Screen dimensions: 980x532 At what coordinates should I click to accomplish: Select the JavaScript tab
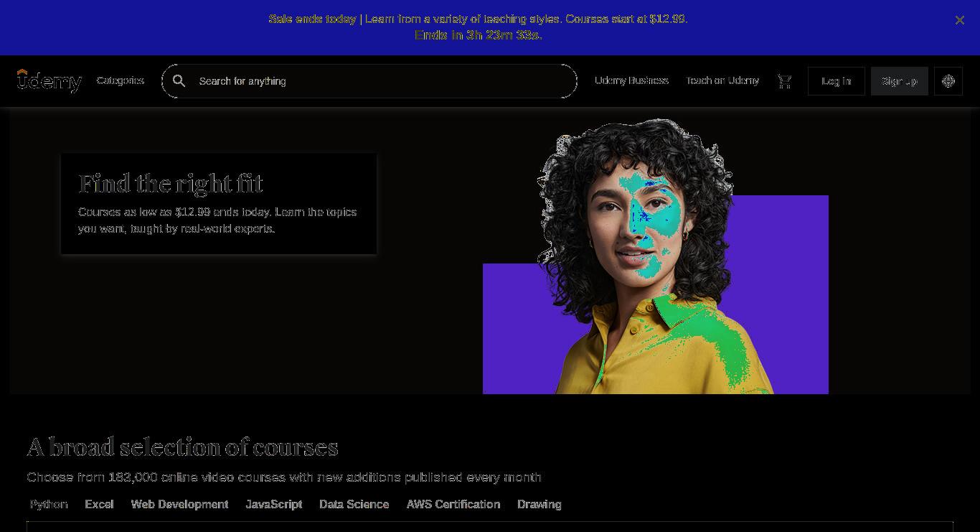pos(274,504)
